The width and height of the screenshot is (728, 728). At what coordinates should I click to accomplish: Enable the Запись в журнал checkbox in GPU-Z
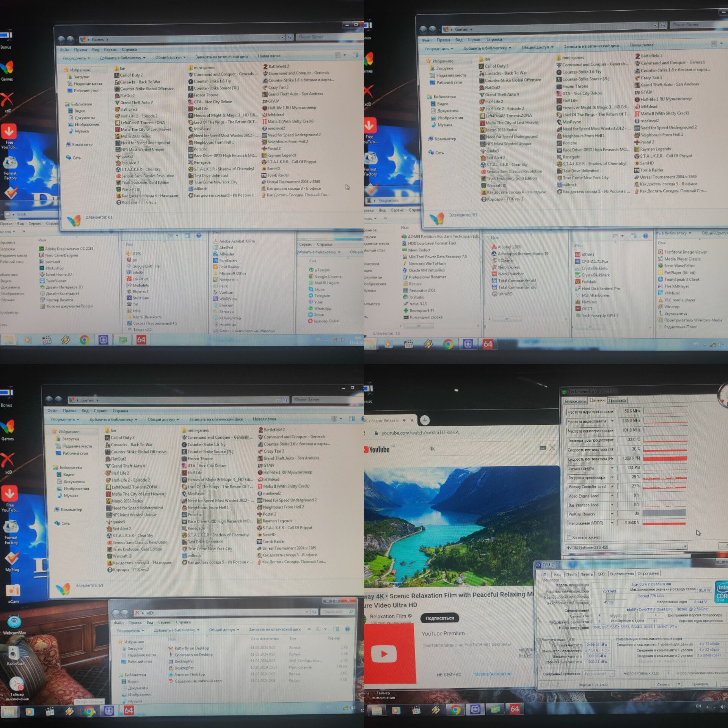click(569, 537)
